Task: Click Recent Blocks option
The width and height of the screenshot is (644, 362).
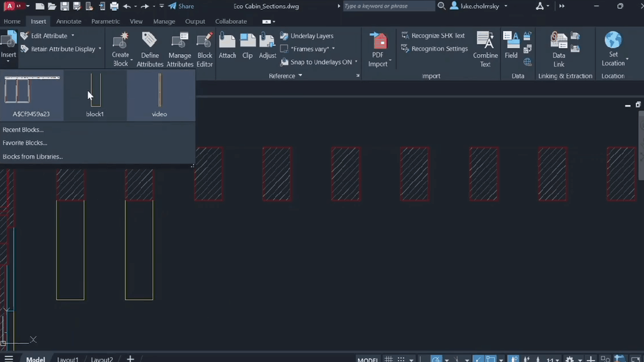Action: (23, 129)
